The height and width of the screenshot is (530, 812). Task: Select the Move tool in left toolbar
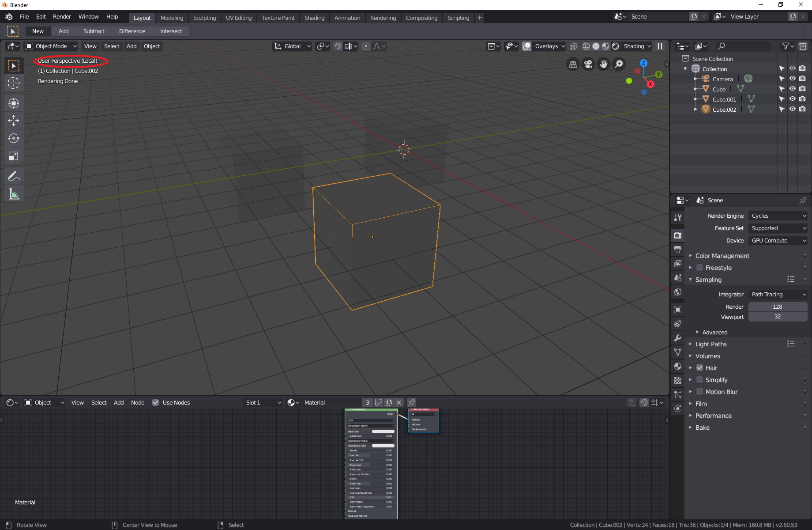14,121
